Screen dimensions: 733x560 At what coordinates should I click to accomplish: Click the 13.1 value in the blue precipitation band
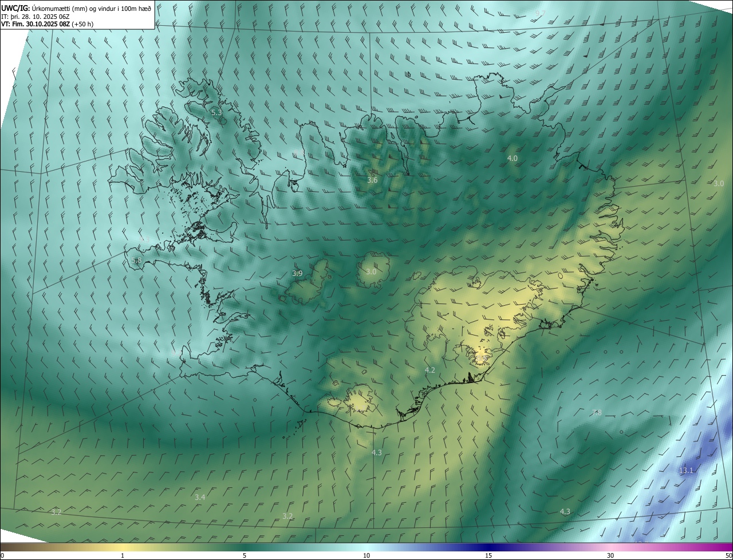coord(686,471)
